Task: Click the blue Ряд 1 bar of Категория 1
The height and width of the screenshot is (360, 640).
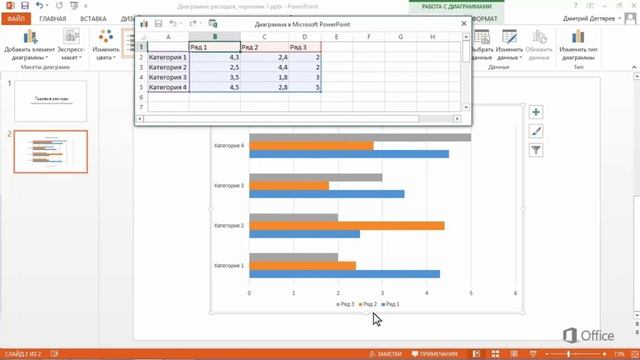Action: (344, 274)
